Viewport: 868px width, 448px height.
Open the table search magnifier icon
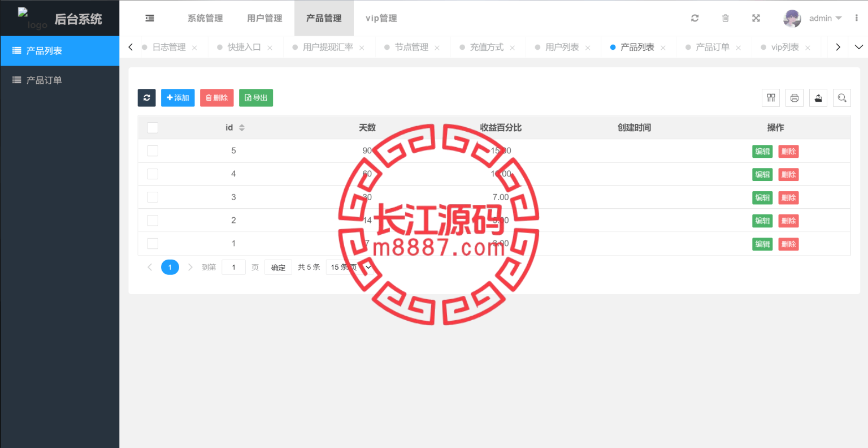tap(842, 98)
